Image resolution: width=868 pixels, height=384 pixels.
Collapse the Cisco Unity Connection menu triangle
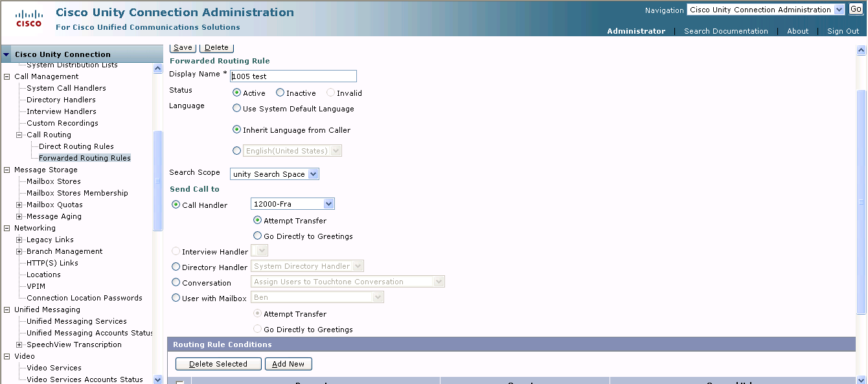(x=6, y=54)
